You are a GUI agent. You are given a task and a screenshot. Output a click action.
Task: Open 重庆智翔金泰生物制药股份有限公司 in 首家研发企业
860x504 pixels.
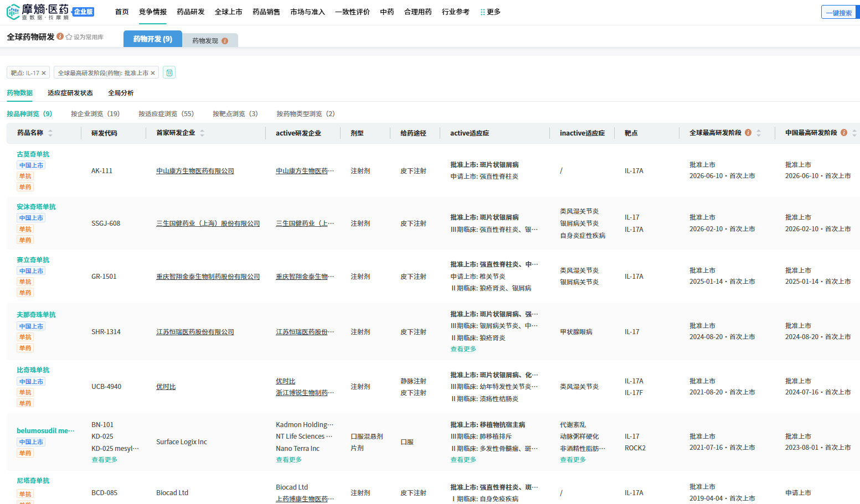tap(208, 277)
